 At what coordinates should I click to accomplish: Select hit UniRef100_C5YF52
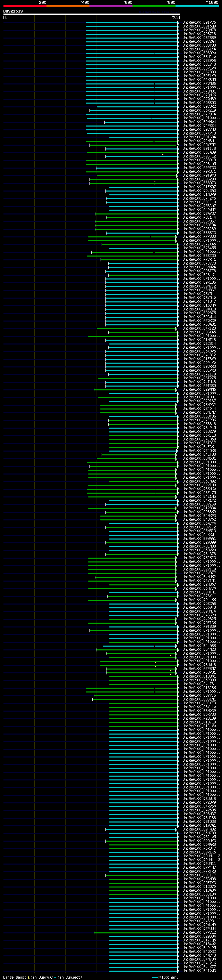pos(199,145)
